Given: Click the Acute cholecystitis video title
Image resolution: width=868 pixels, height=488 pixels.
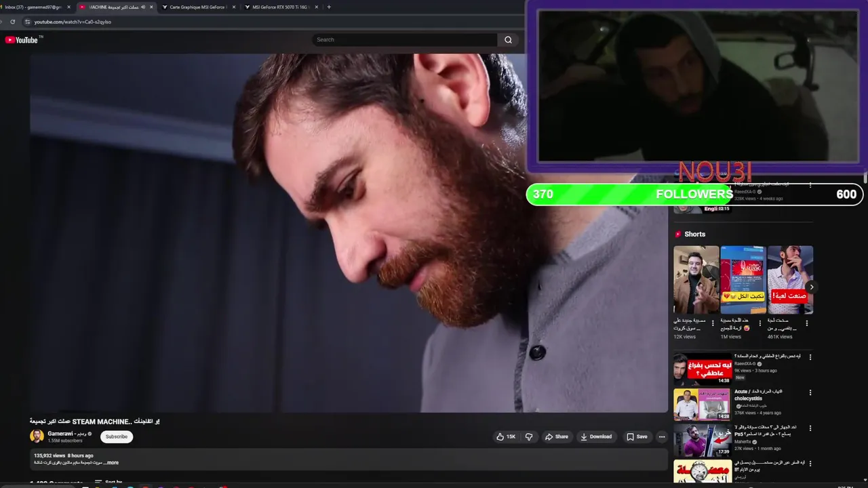Looking at the screenshot, I should pos(758,395).
